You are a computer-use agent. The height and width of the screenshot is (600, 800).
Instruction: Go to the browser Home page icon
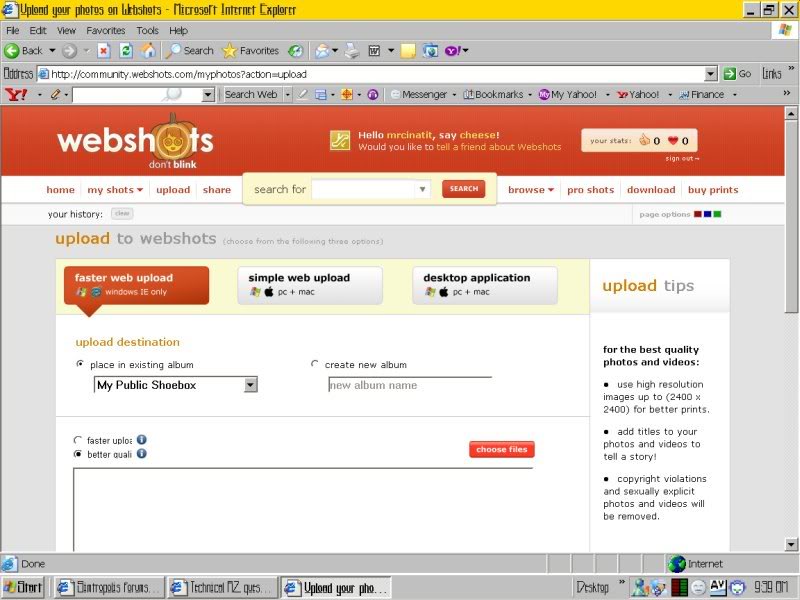click(x=148, y=50)
